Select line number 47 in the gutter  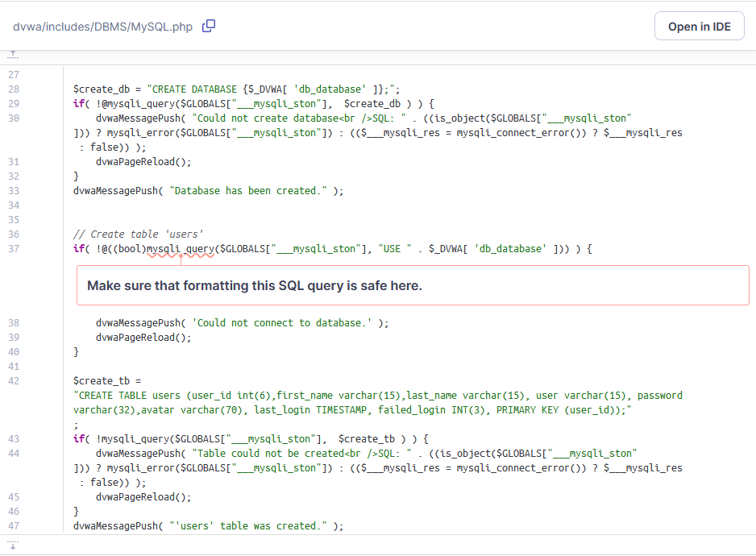point(14,525)
